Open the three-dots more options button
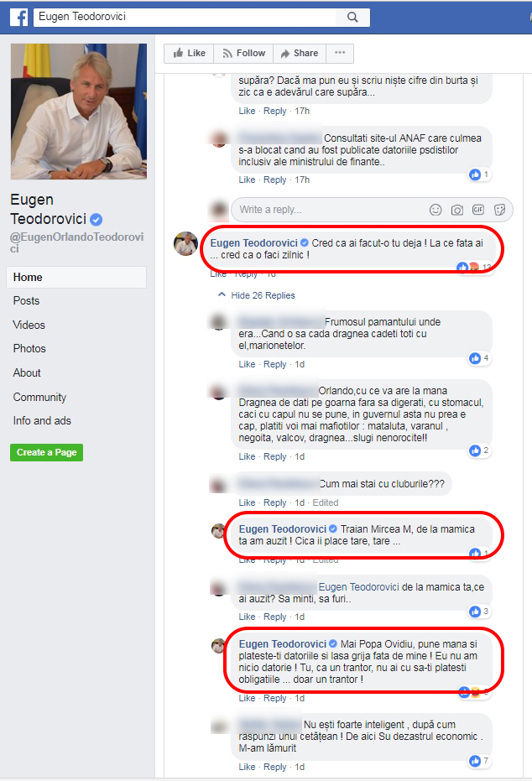 (340, 54)
